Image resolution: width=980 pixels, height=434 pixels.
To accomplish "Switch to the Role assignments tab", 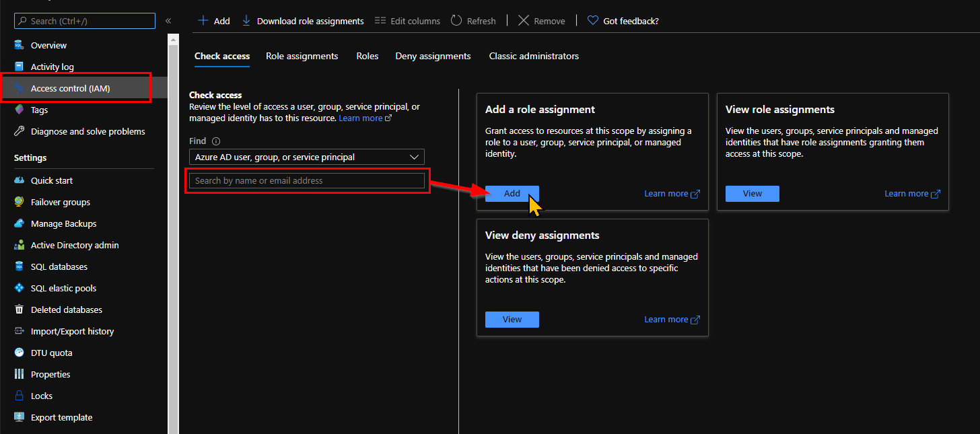I will coord(302,56).
